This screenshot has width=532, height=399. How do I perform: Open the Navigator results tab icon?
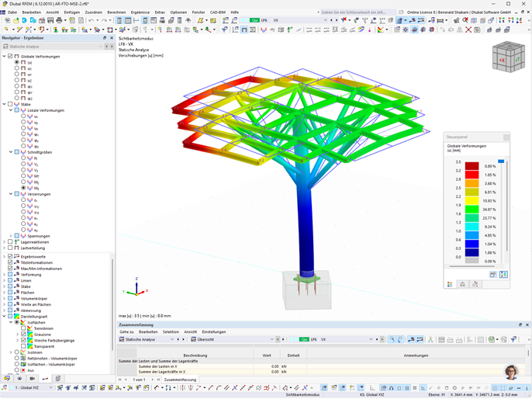pos(45,378)
